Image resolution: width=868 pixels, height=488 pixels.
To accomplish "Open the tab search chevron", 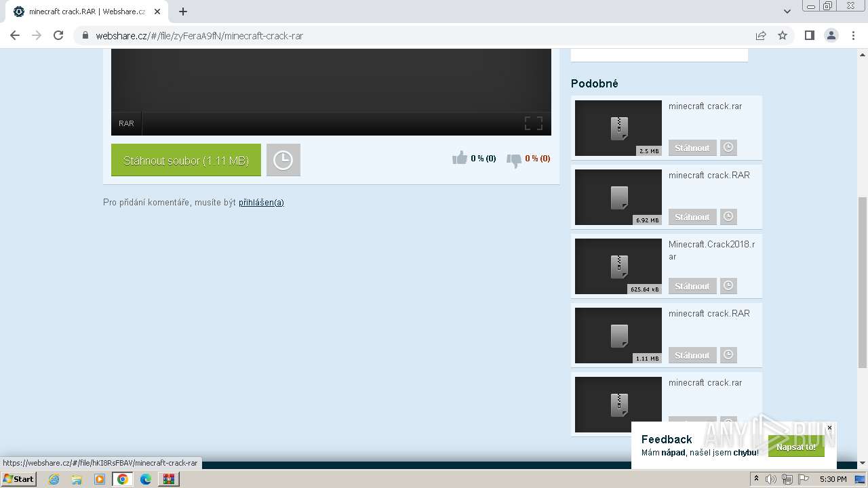I will (787, 12).
